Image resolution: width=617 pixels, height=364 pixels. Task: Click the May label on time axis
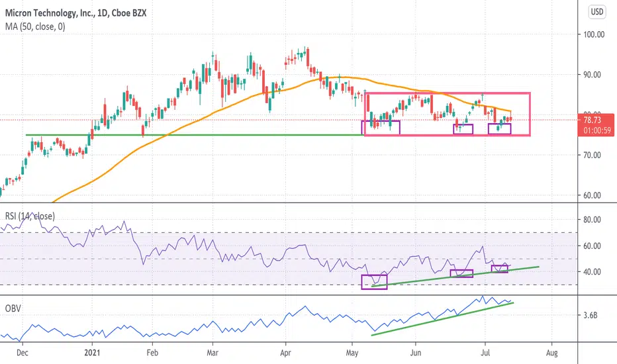coord(352,353)
